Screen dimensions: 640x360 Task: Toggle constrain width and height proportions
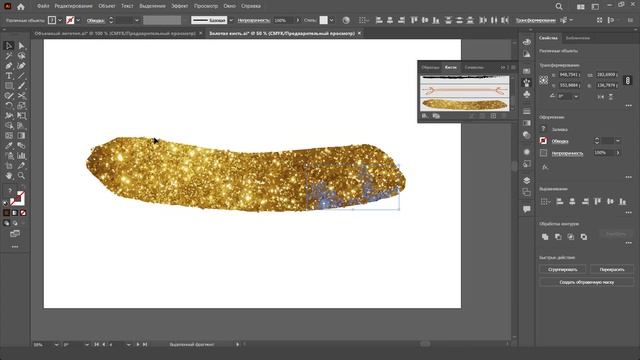(x=628, y=80)
